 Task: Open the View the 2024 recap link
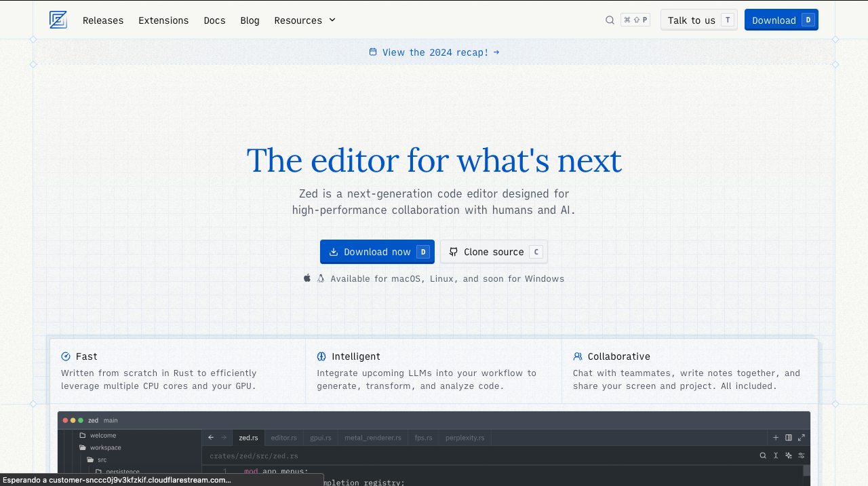(434, 52)
